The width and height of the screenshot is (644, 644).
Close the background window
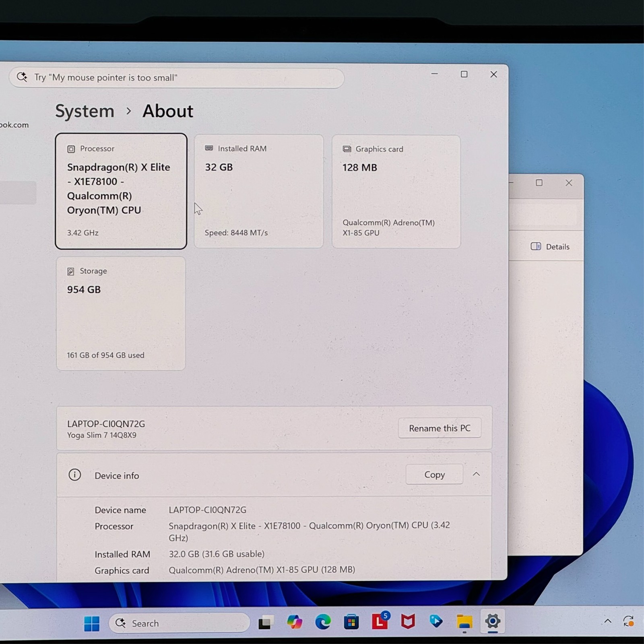click(x=569, y=183)
